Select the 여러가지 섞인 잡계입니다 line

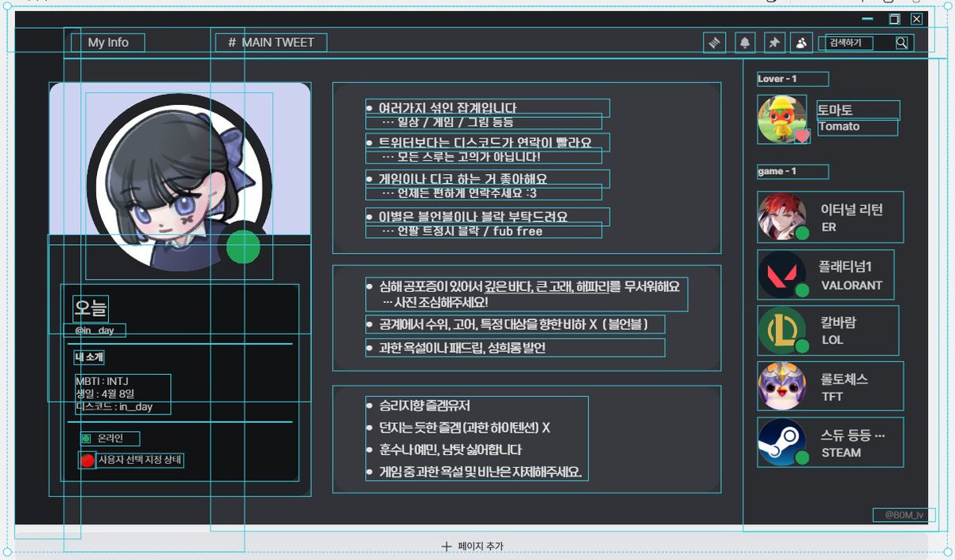tap(448, 107)
